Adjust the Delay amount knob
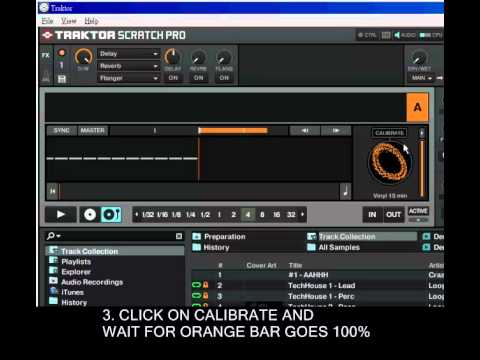This screenshot has width=480, height=360. 172,57
